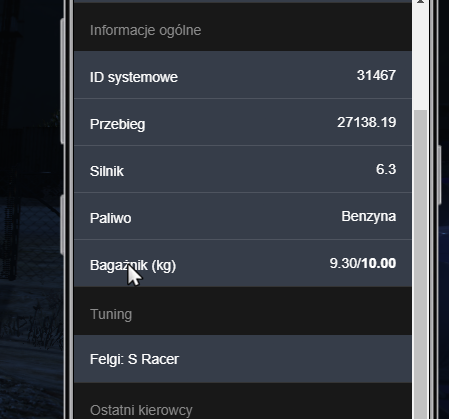
Task: Select the Silnik row label
Action: [107, 171]
